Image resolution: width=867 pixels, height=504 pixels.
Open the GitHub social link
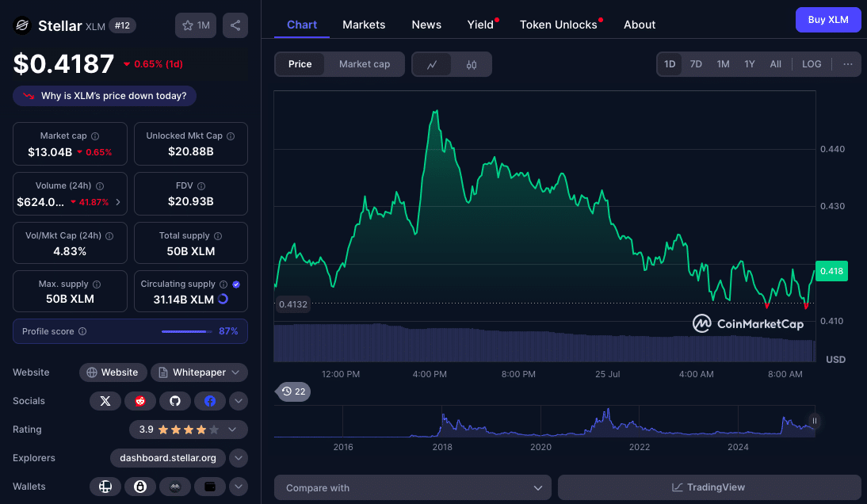tap(175, 401)
